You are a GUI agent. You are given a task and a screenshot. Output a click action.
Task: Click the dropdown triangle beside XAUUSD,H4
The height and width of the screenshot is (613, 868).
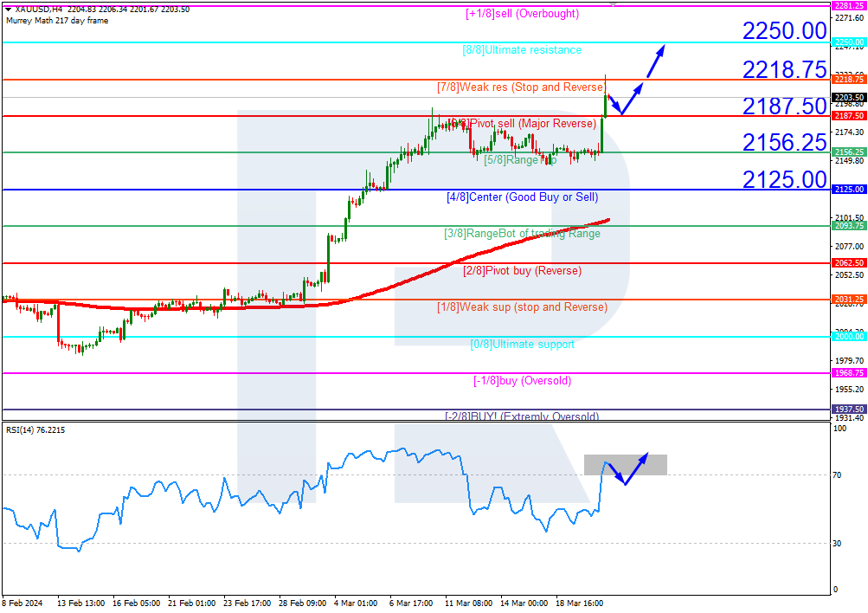click(x=8, y=9)
